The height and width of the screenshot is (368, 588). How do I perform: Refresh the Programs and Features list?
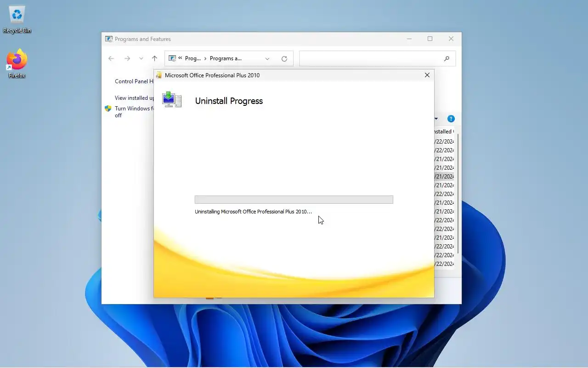click(x=284, y=59)
